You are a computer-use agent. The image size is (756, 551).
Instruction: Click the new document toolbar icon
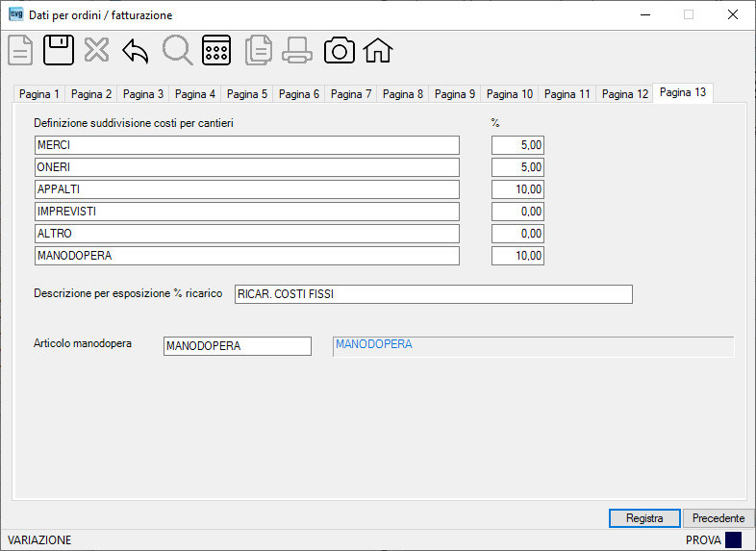pyautogui.click(x=20, y=50)
